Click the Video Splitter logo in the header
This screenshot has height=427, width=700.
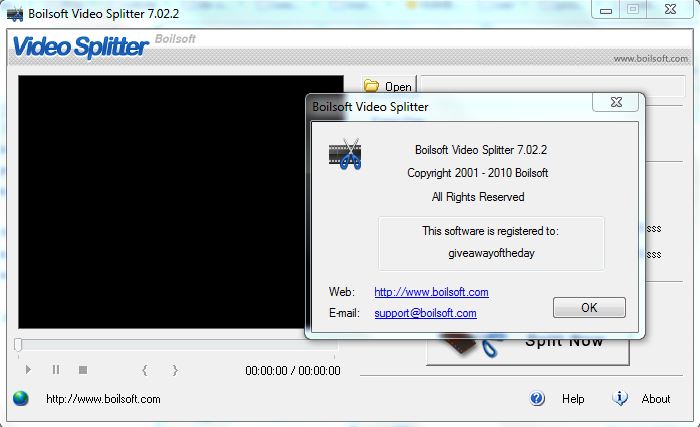point(80,47)
